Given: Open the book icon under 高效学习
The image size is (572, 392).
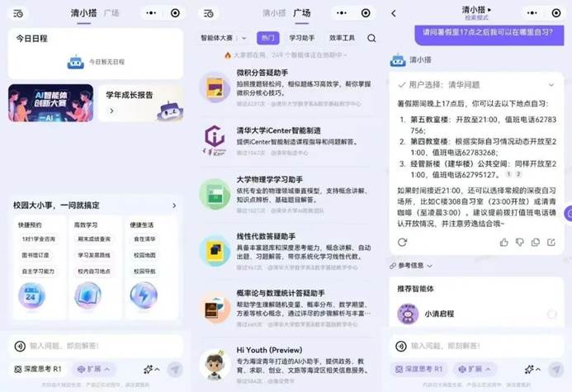Looking at the screenshot, I should 87,295.
